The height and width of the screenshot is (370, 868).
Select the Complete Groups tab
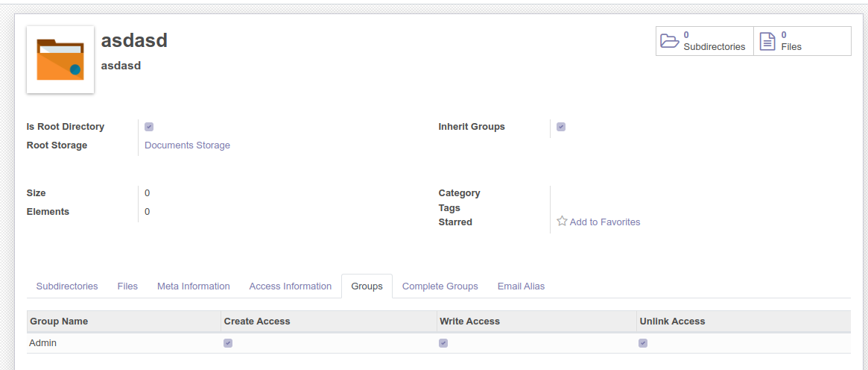click(x=440, y=286)
